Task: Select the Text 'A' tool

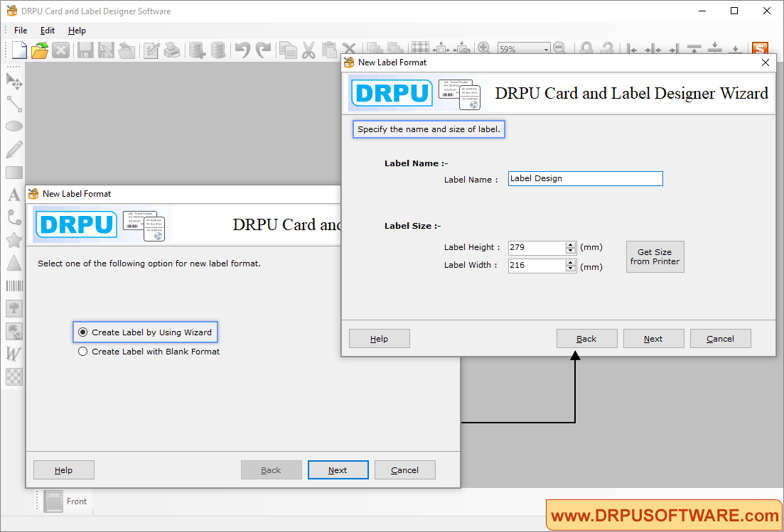Action: pos(14,195)
